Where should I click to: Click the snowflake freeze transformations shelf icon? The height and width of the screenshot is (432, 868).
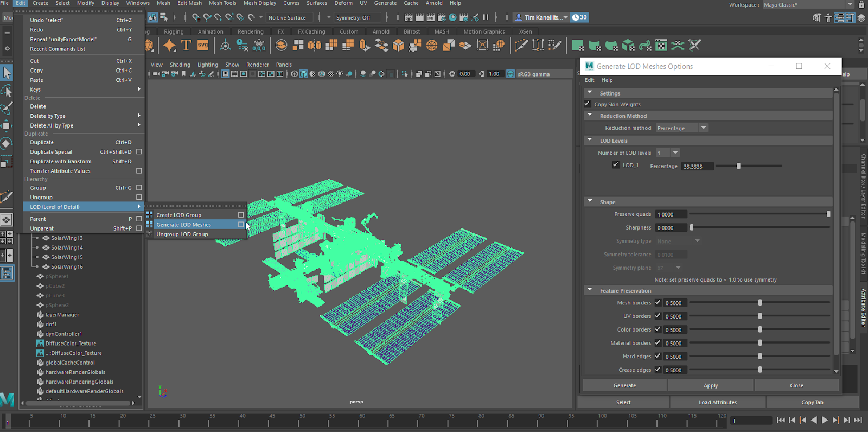pos(259,46)
